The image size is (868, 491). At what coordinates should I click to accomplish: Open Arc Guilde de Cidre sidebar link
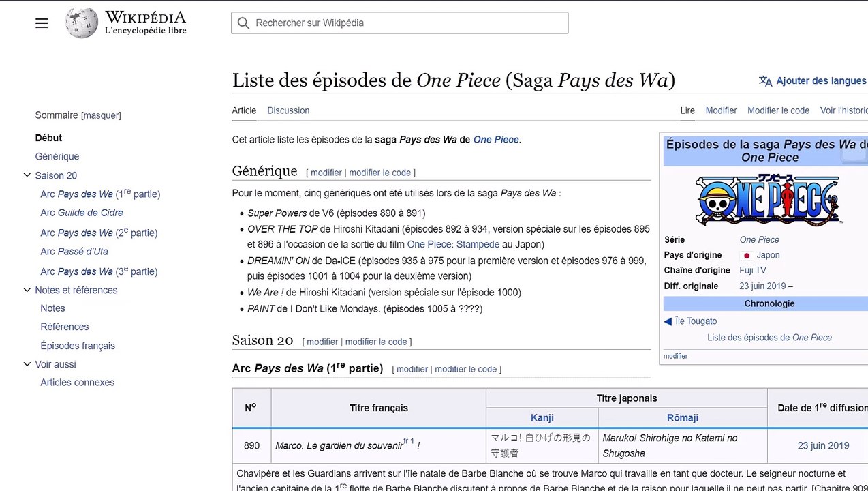(x=82, y=213)
